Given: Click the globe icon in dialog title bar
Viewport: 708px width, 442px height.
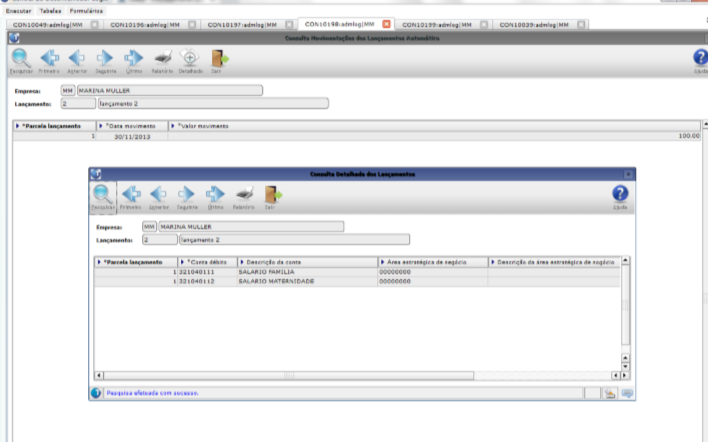Looking at the screenshot, I should [x=96, y=174].
